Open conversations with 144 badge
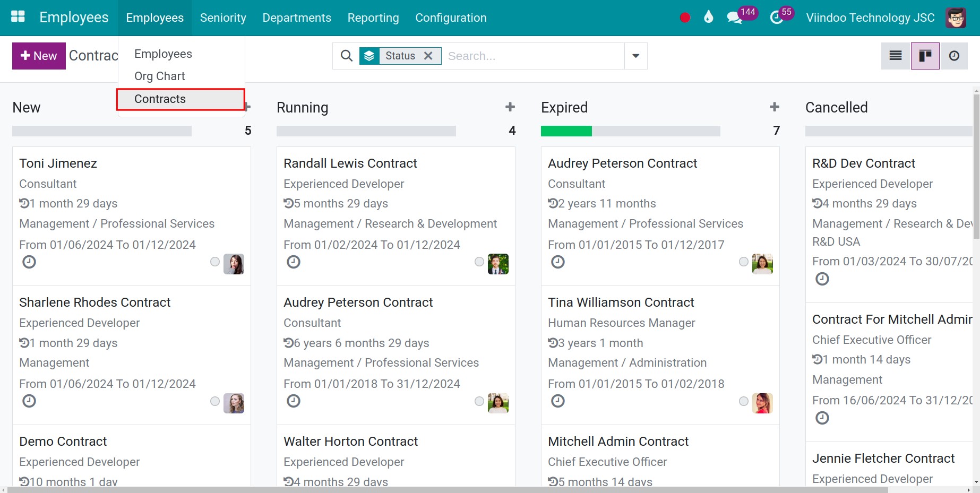Screen dimensions: 980x493 tap(741, 16)
